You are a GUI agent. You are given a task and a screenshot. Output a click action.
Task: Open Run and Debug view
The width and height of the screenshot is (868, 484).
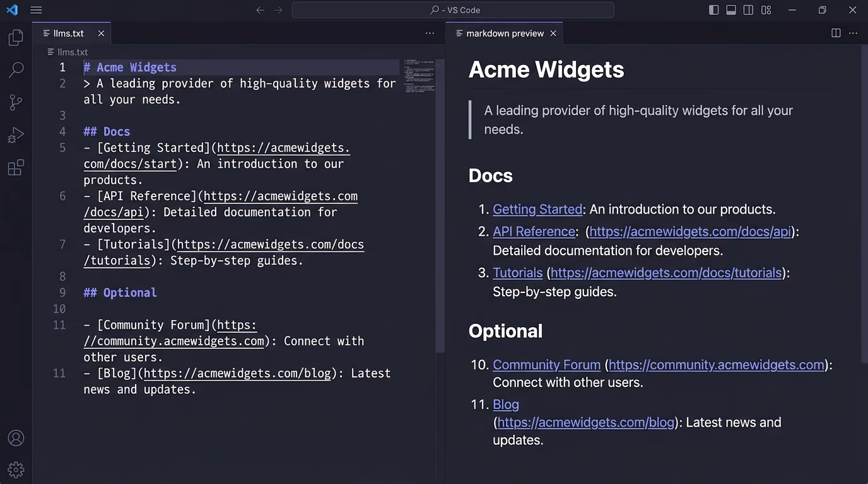[x=16, y=135]
